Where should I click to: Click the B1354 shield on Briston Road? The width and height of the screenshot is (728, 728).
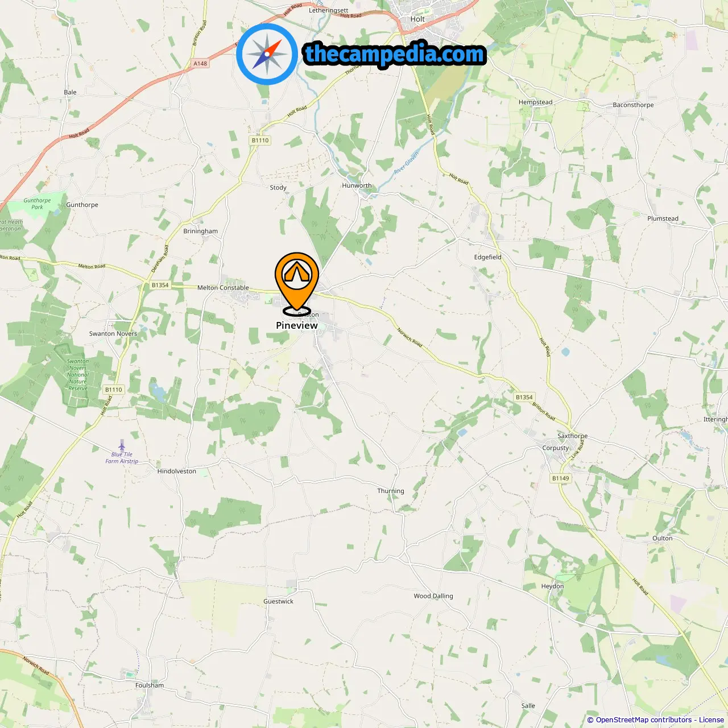(x=524, y=398)
